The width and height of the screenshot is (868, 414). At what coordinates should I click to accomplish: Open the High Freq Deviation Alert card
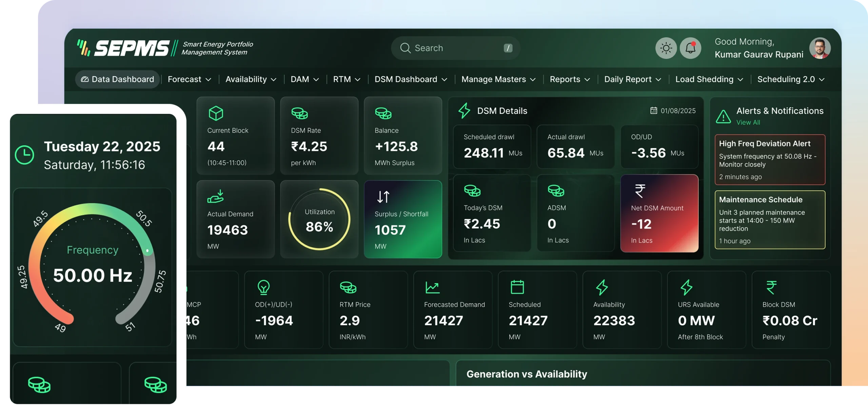[770, 160]
